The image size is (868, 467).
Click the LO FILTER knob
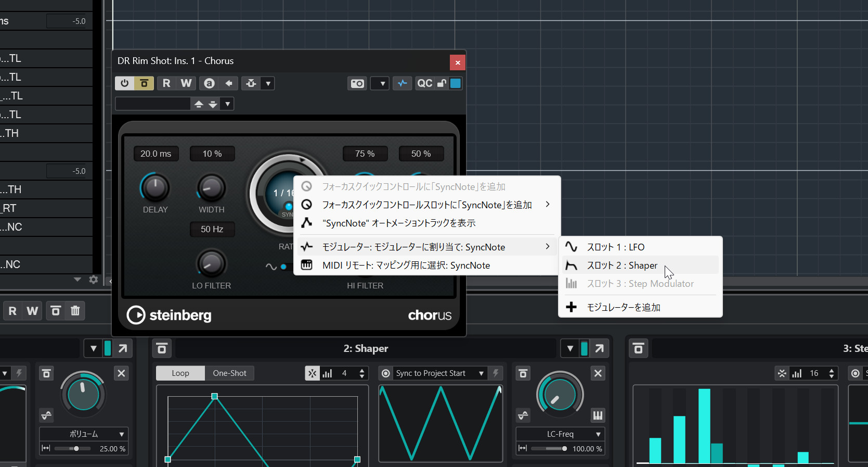click(x=211, y=263)
